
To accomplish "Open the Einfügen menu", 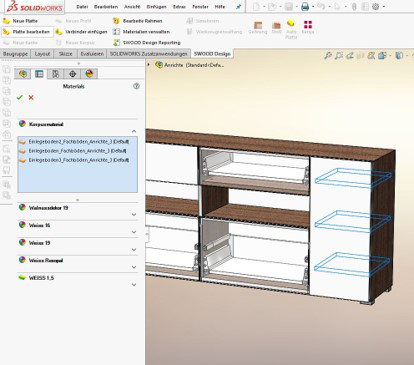I will coord(156,7).
